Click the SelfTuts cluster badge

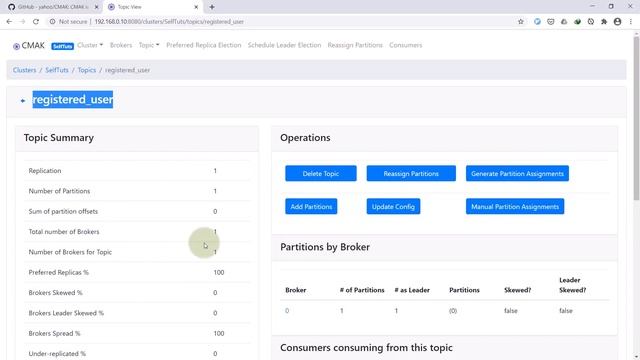click(x=62, y=46)
